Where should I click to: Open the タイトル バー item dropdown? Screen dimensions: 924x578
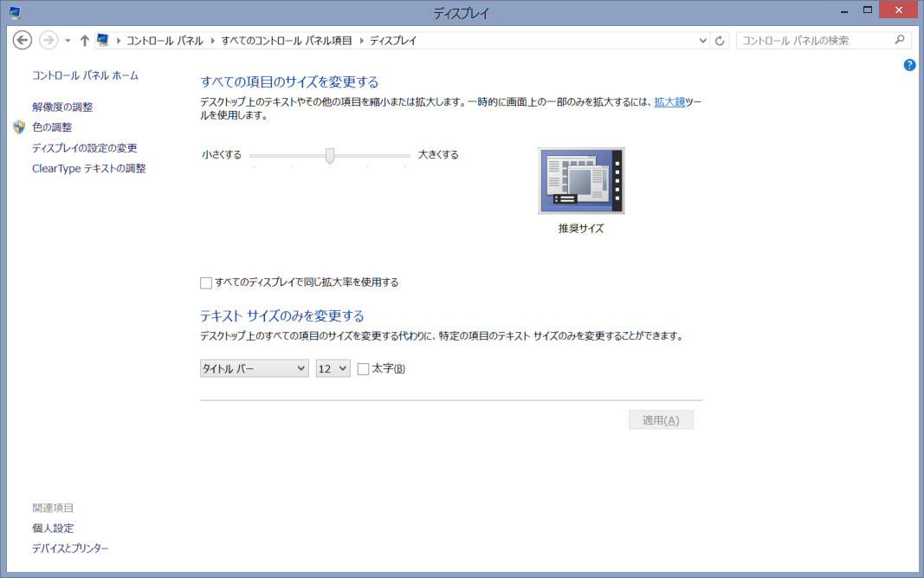254,368
